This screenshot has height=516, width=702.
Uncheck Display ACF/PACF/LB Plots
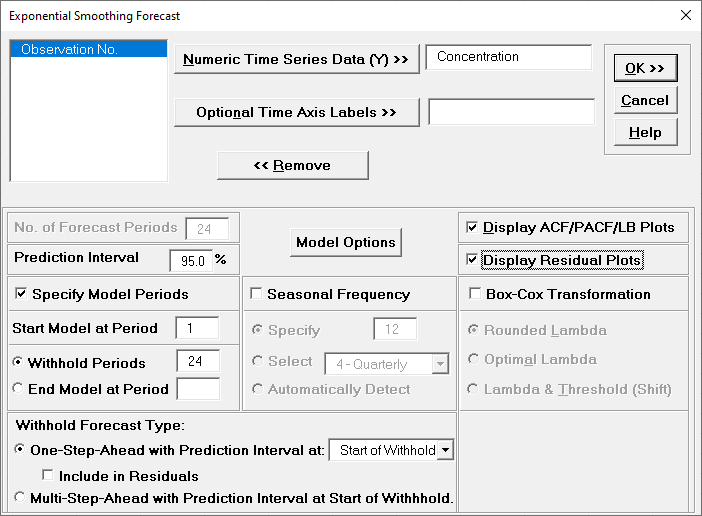(472, 228)
